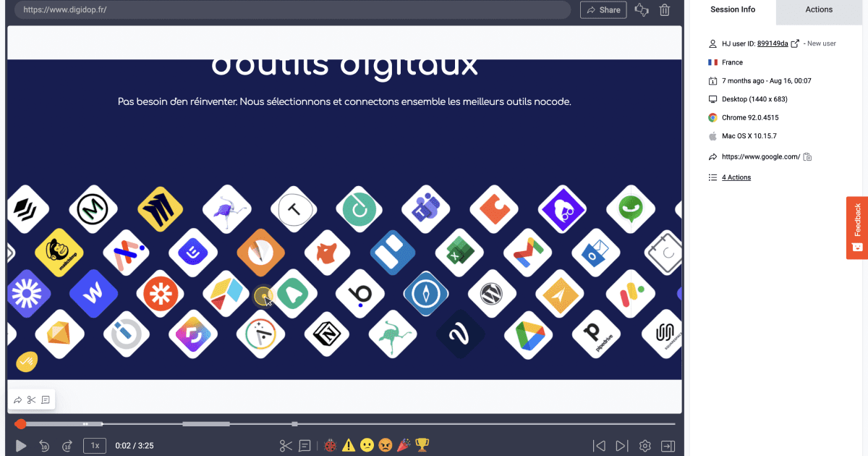Click the "New user" label
868x456 pixels.
pyautogui.click(x=822, y=43)
